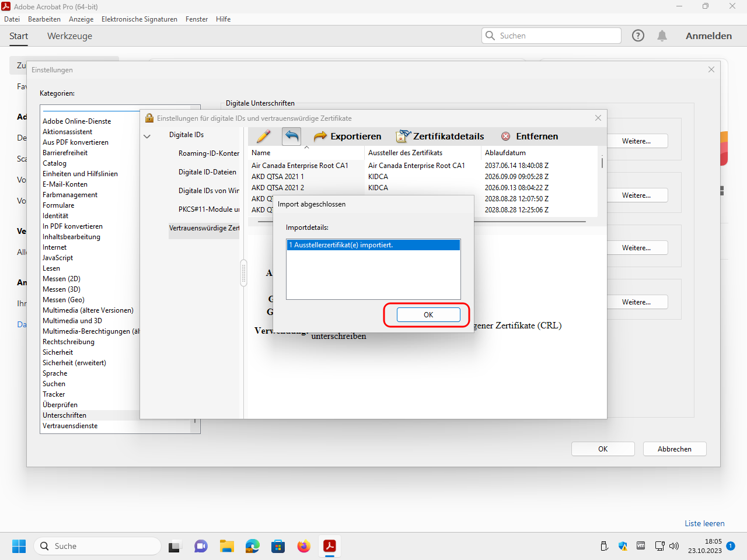The width and height of the screenshot is (747, 560).
Task: Open notifications with the bell icon
Action: point(662,36)
